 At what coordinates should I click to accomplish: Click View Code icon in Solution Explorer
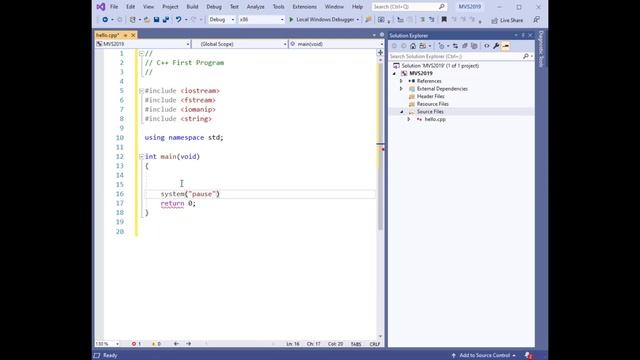pyautogui.click(x=487, y=46)
